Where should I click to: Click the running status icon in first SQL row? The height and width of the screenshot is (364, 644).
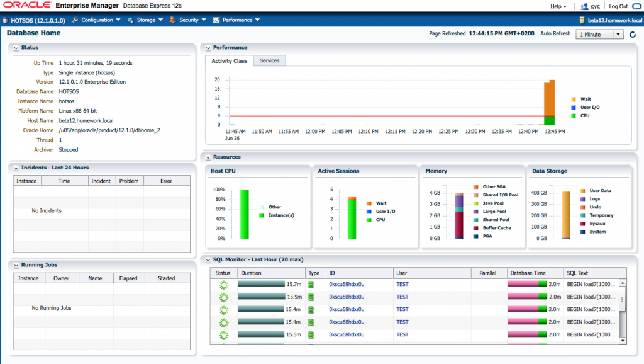tap(223, 285)
